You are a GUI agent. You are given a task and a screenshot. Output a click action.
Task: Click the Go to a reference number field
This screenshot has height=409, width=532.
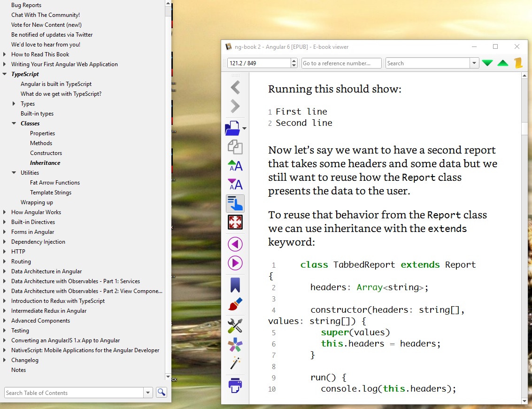pos(341,63)
